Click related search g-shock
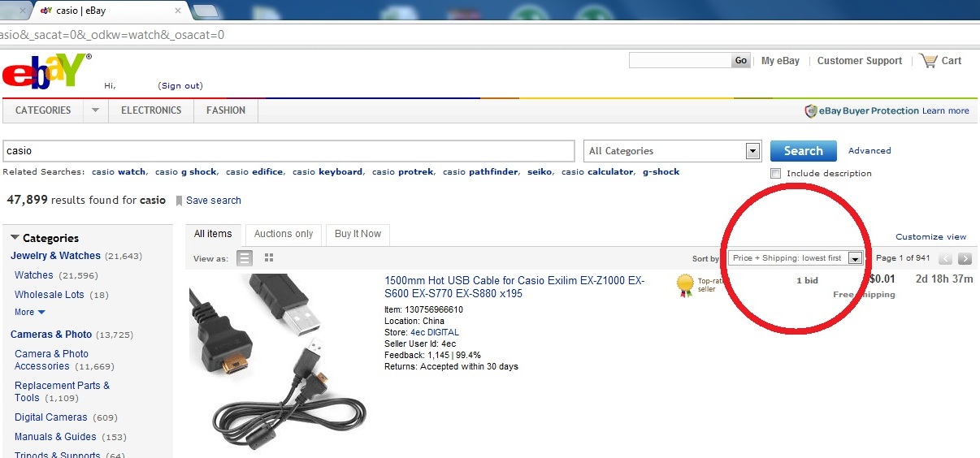 coord(661,172)
